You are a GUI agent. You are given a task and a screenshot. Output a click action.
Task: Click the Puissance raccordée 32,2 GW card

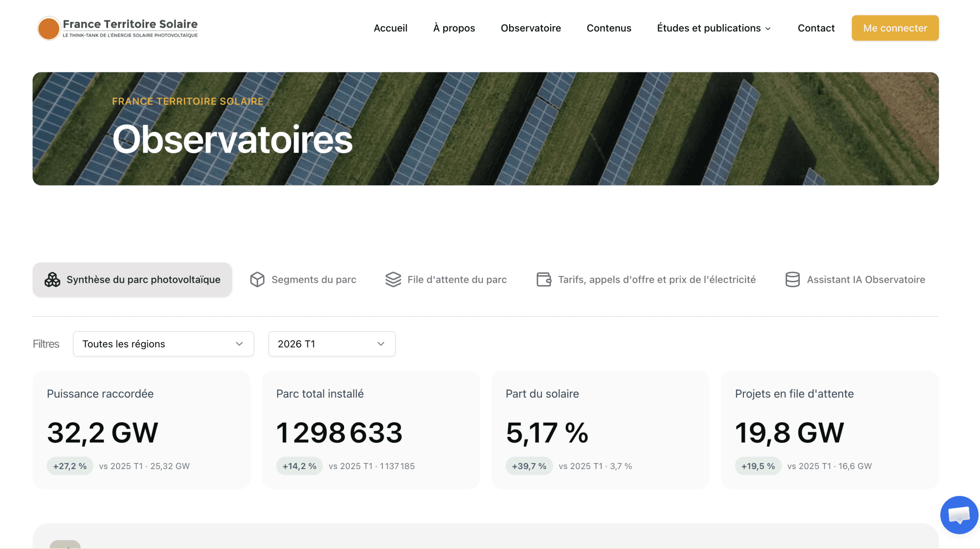142,430
